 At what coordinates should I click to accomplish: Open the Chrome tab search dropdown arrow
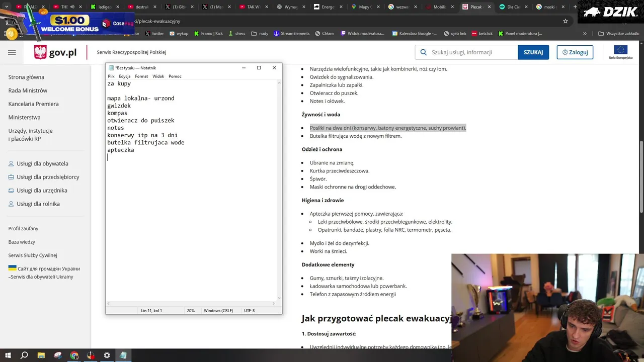[7, 7]
